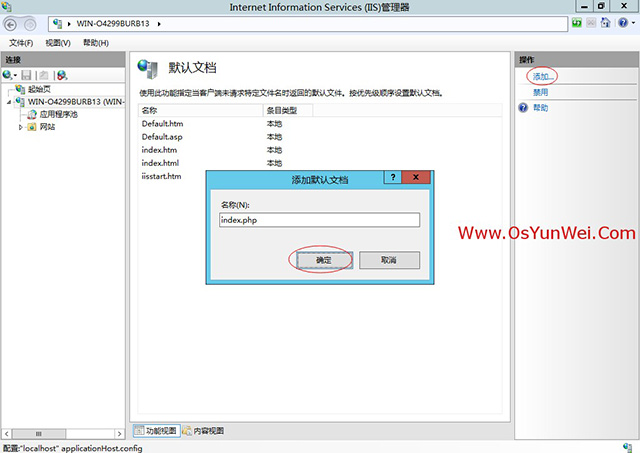The width and height of the screenshot is (640, 453).
Task: Select 应用程序池 in the connections tree
Action: point(57,114)
